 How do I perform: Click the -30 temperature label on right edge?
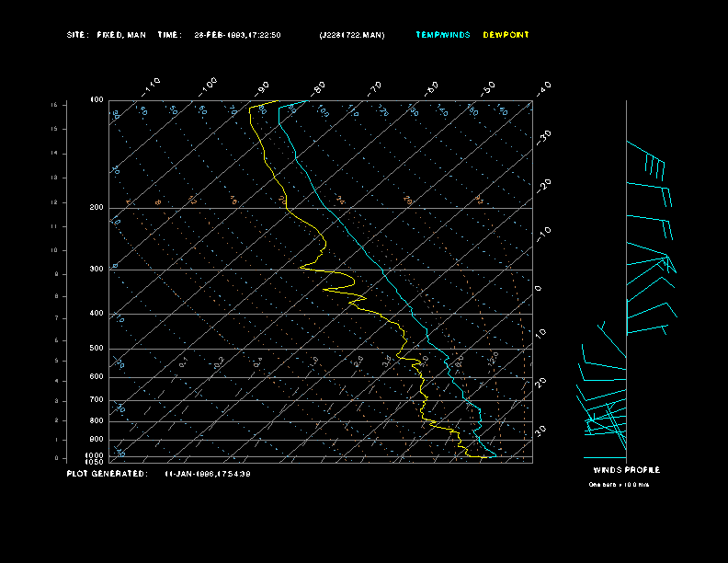tap(543, 138)
